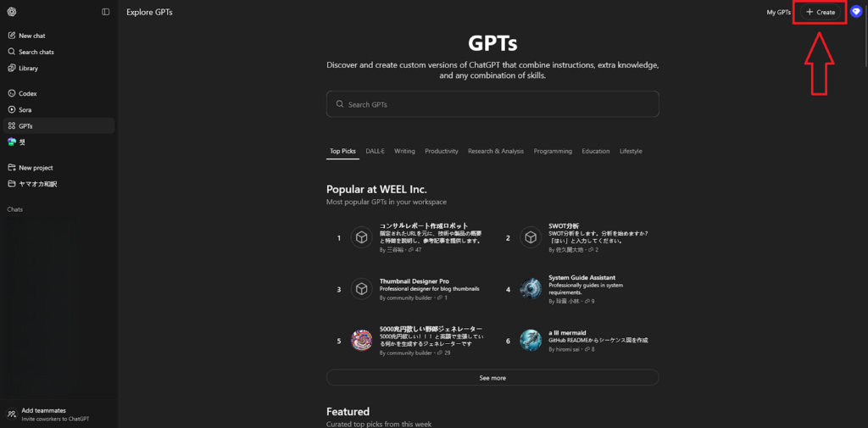Select the Top Picks tab
Viewport: 868px width, 428px height.
click(342, 151)
